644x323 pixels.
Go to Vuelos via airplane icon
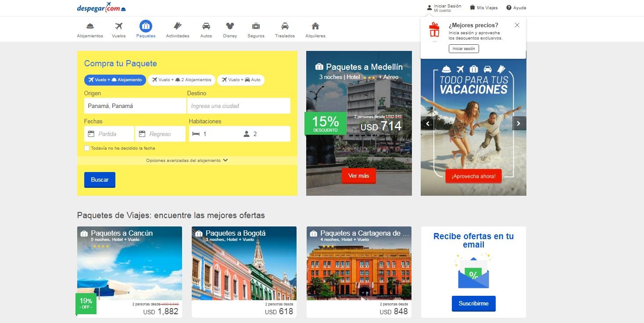[118, 26]
